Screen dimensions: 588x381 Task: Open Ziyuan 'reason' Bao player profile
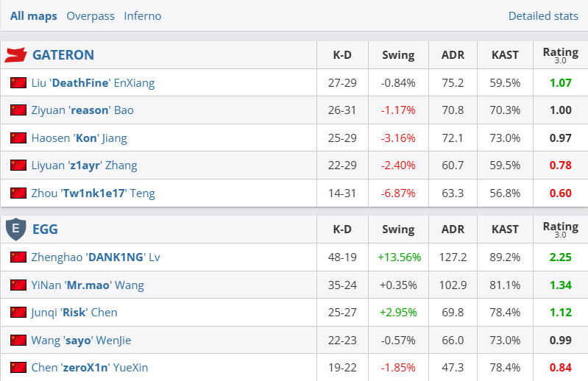(82, 110)
